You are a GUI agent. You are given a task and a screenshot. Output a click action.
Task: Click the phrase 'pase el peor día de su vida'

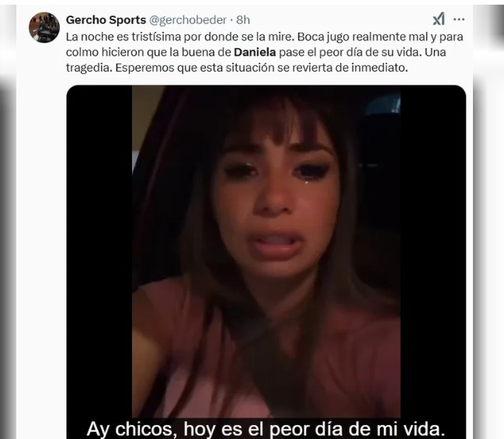pos(349,52)
